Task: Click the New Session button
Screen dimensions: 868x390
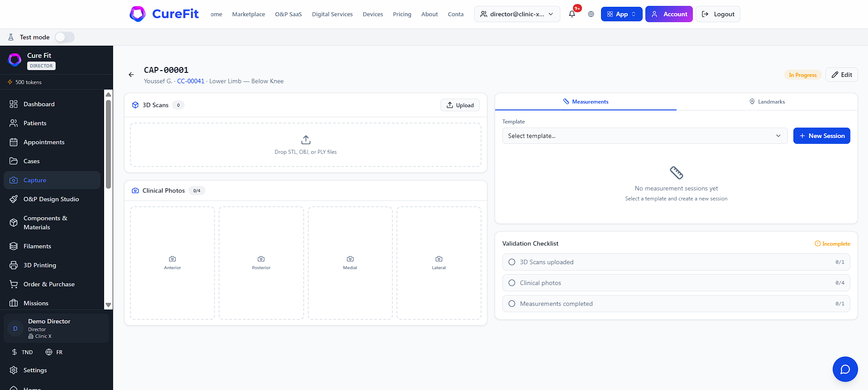Action: (821, 136)
